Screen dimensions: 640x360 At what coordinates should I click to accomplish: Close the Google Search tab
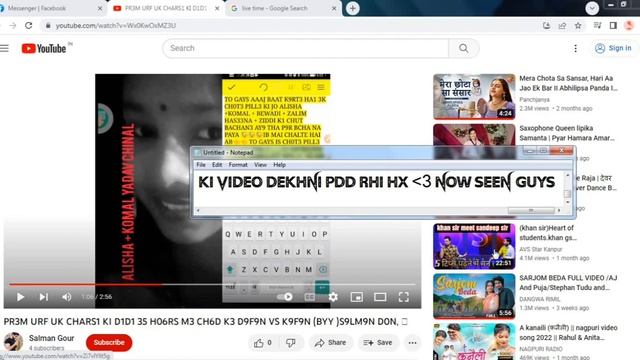334,8
